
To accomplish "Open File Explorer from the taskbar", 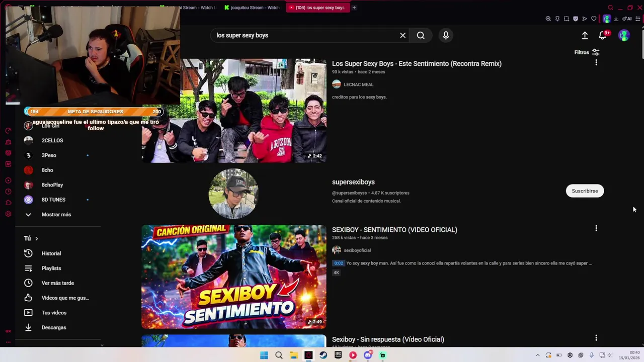I will (293, 355).
